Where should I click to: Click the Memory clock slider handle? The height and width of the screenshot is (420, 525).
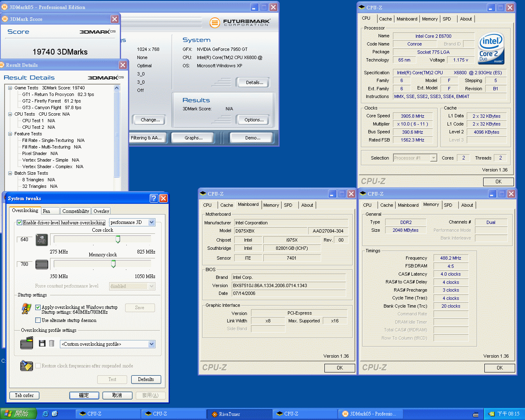tap(113, 264)
